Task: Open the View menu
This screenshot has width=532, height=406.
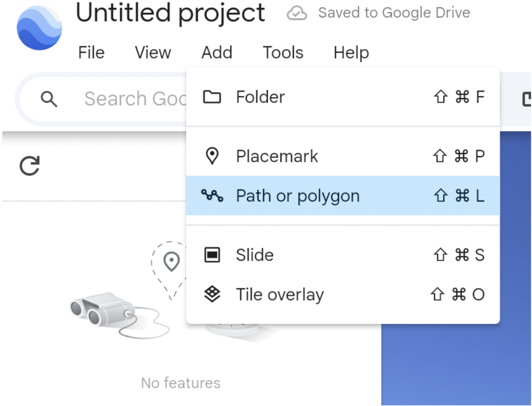Action: (153, 53)
